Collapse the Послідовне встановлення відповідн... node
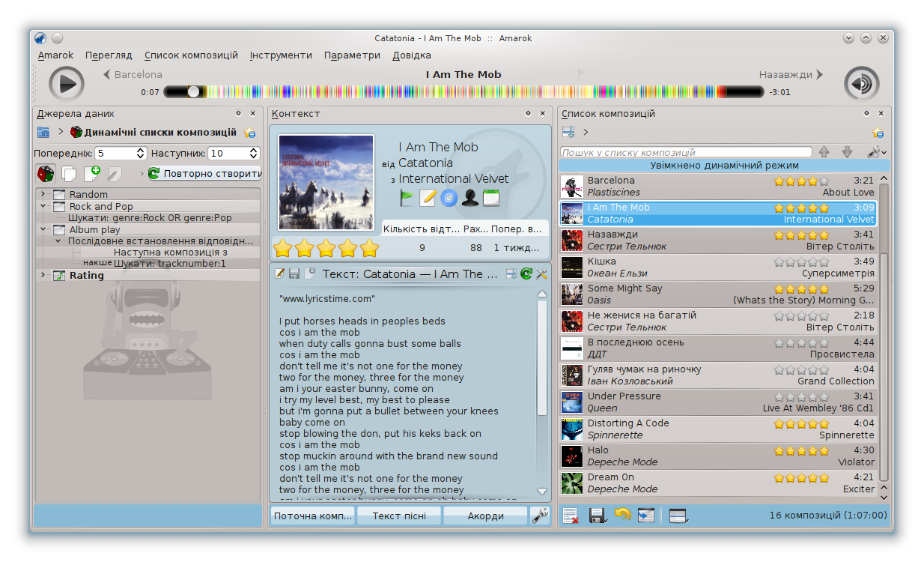 click(58, 241)
